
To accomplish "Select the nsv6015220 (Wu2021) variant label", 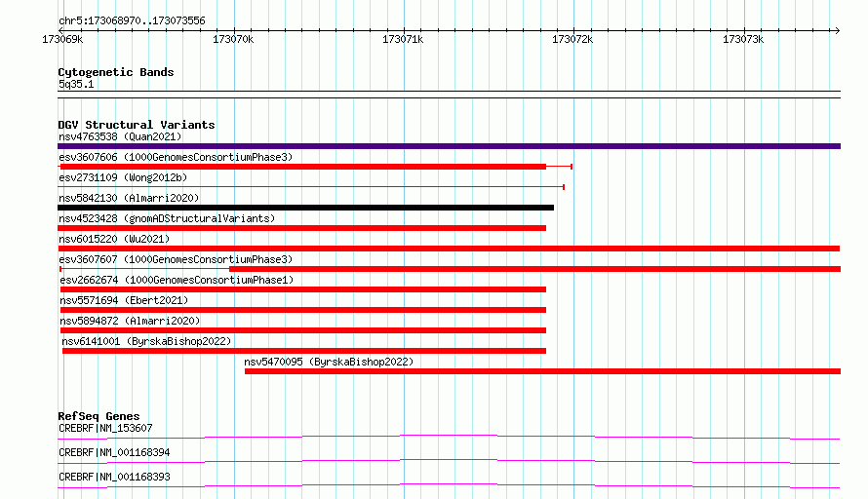I will pos(114,239).
